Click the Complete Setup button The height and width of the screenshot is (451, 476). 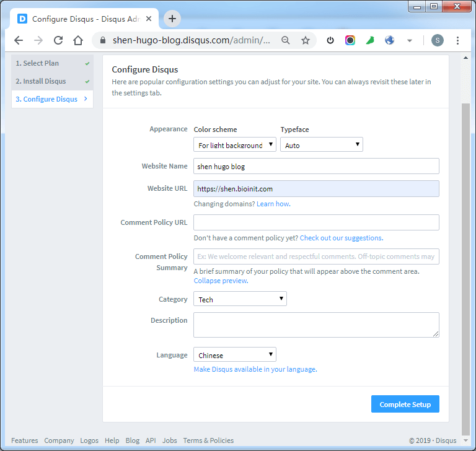[x=405, y=404]
